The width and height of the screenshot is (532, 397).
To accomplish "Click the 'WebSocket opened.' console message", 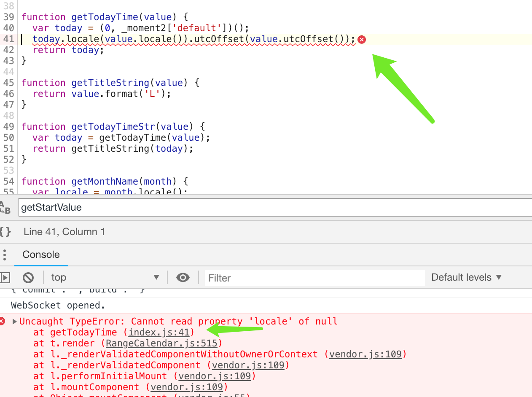I will 58,305.
